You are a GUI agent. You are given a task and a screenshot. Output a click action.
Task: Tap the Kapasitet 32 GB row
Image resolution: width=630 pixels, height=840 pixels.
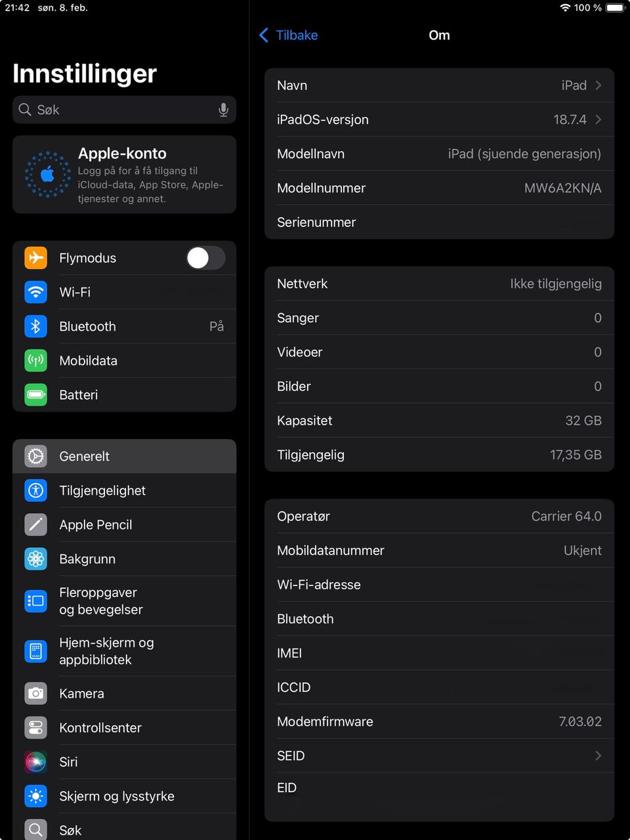pos(439,420)
